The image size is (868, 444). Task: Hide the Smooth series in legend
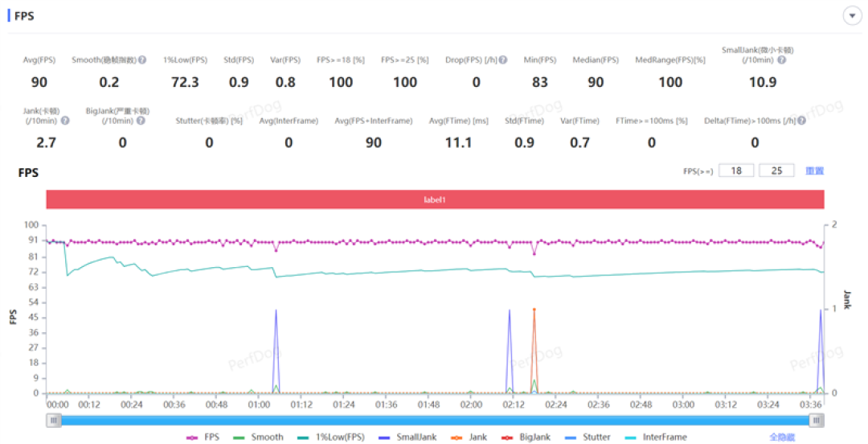[x=259, y=438]
